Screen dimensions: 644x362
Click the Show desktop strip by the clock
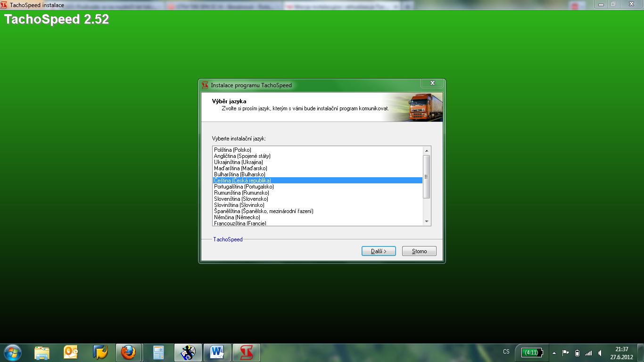click(x=641, y=353)
